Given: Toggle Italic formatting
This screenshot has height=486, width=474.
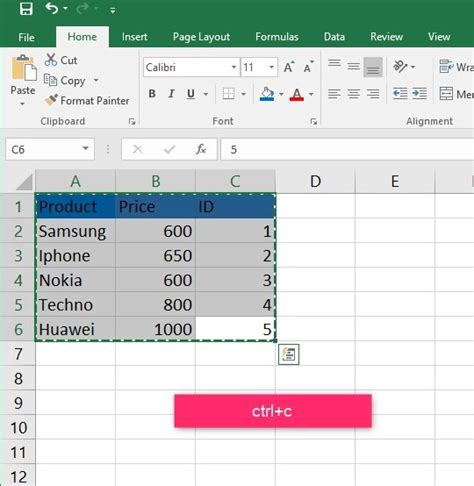Looking at the screenshot, I should click(x=171, y=94).
